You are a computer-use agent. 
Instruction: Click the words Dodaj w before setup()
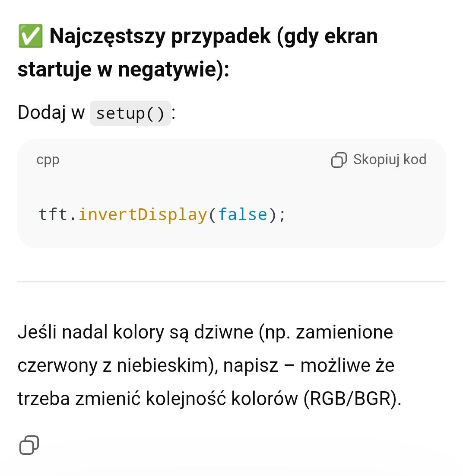(x=51, y=113)
